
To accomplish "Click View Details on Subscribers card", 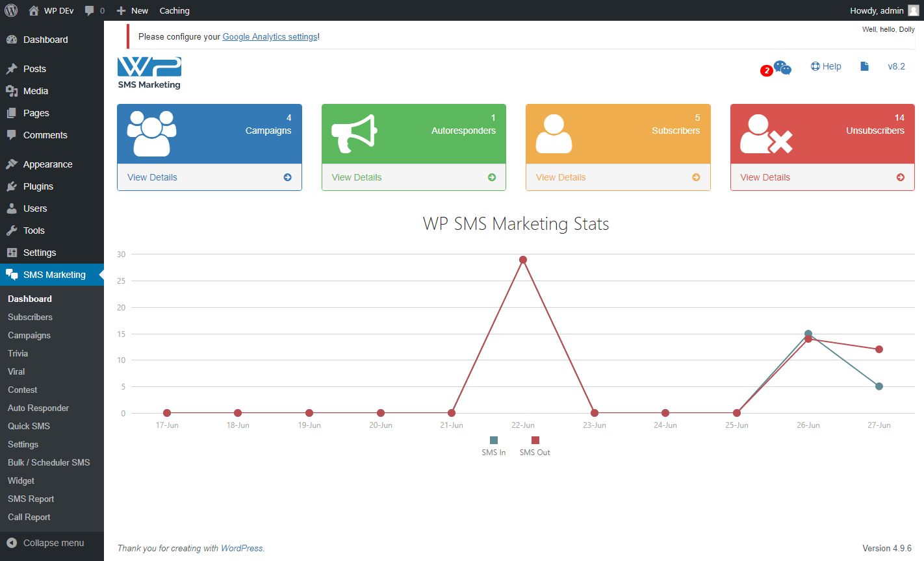I will point(561,177).
